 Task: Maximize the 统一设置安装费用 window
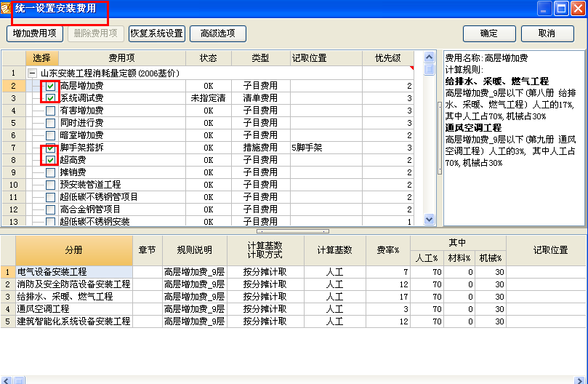coord(561,8)
